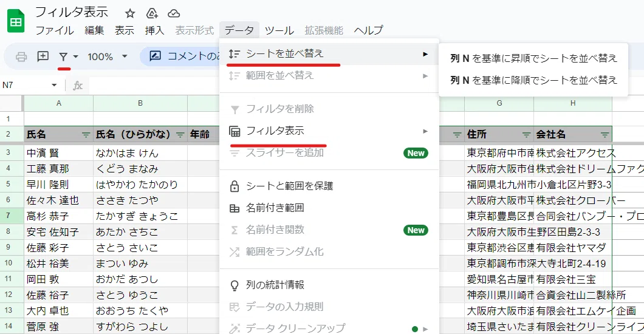This screenshot has height=334, width=644.
Task: Open the ヘルプ menu
Action: tap(368, 30)
